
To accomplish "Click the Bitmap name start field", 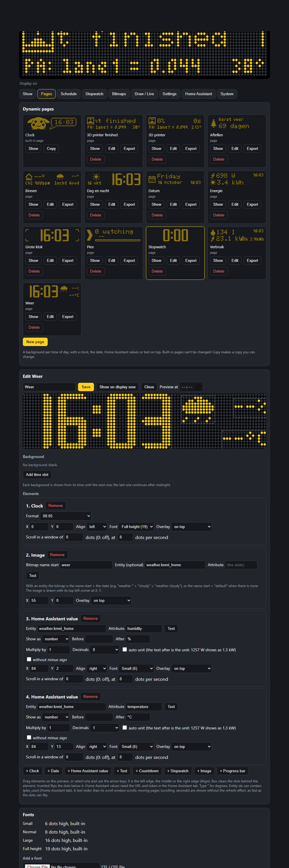I will point(86,565).
